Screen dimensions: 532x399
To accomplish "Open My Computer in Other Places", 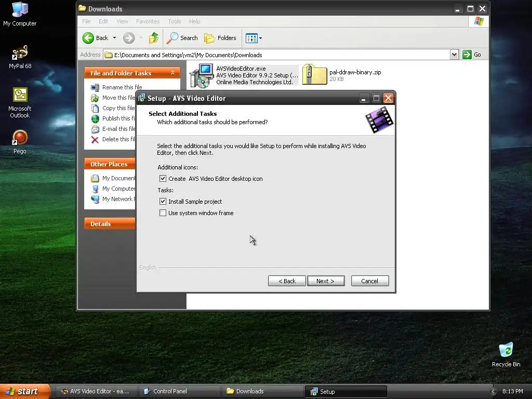I will point(113,189).
